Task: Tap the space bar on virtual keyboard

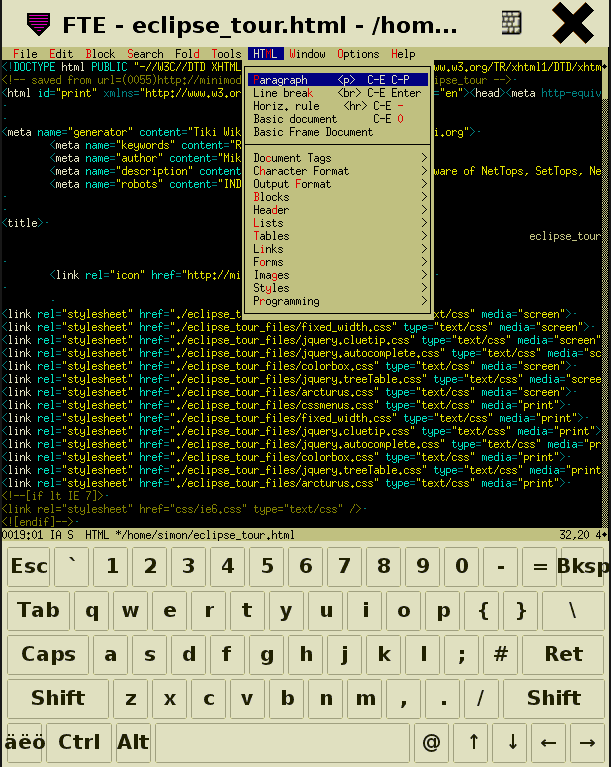Action: (x=282, y=742)
